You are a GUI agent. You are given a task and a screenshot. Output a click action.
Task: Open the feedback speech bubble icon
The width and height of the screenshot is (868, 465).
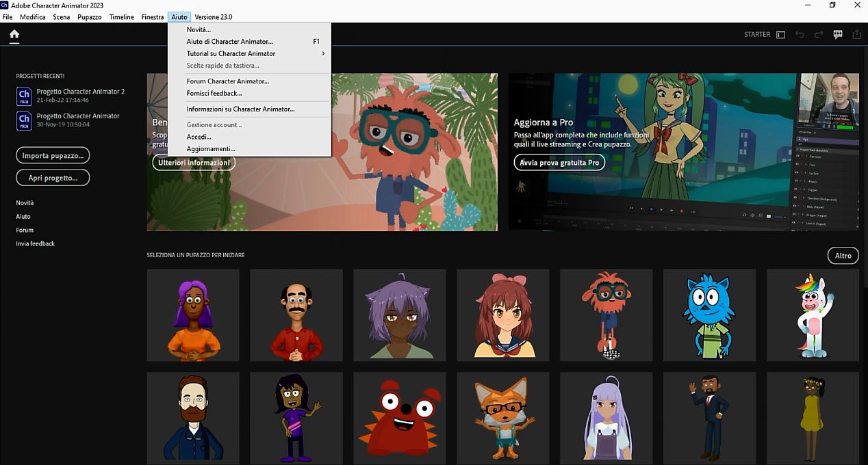[838, 35]
